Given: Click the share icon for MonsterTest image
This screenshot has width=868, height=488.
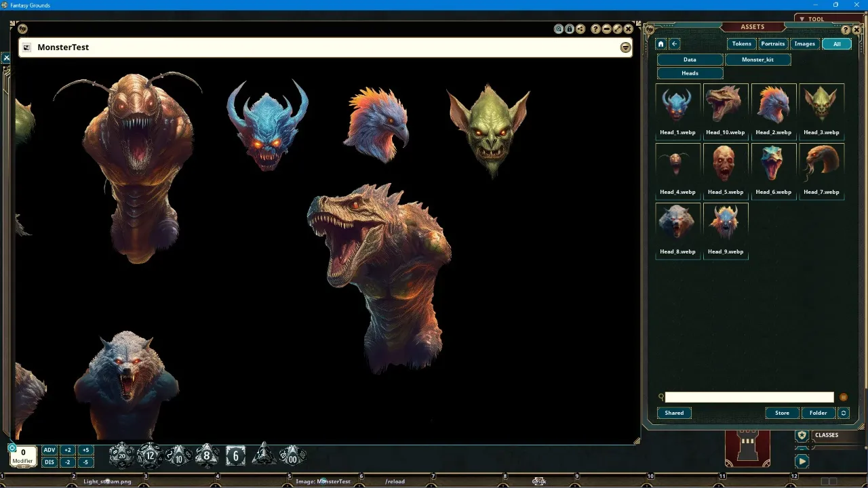Looking at the screenshot, I should 580,29.
